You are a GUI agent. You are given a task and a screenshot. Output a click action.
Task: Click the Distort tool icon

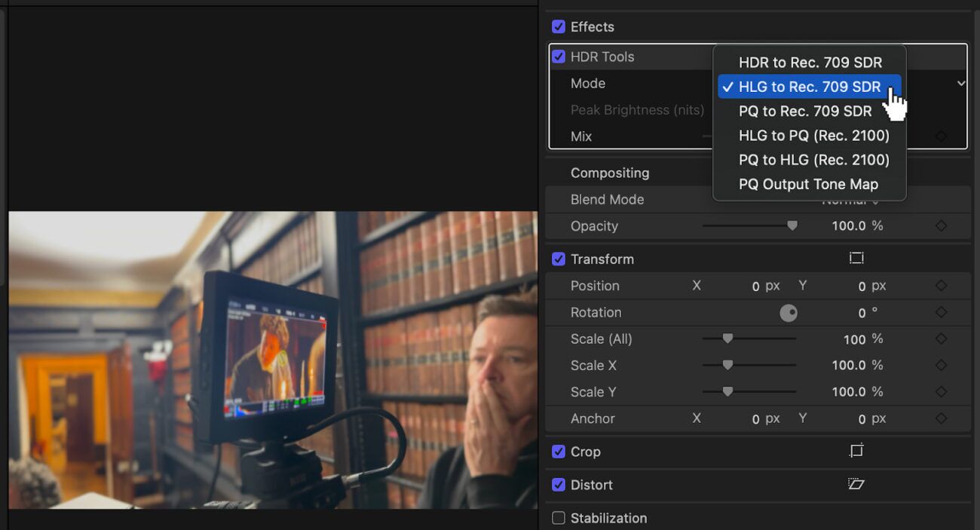(x=856, y=483)
